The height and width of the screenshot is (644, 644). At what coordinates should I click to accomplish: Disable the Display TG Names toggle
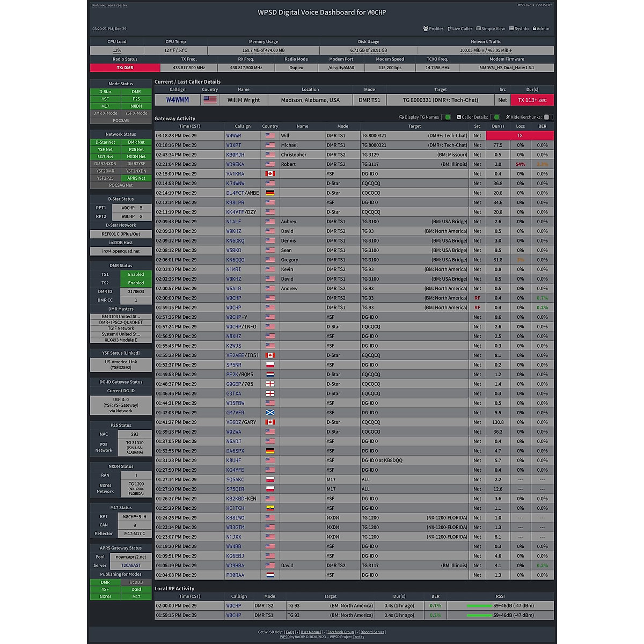click(x=445, y=117)
